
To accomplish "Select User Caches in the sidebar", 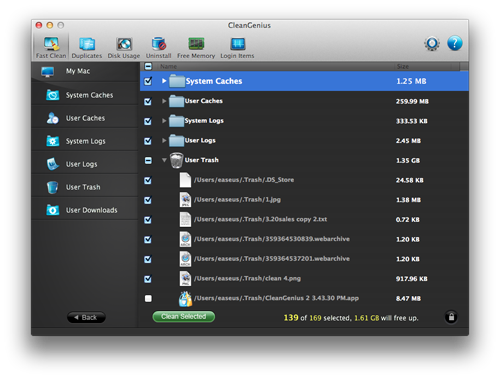I will pyautogui.click(x=85, y=118).
